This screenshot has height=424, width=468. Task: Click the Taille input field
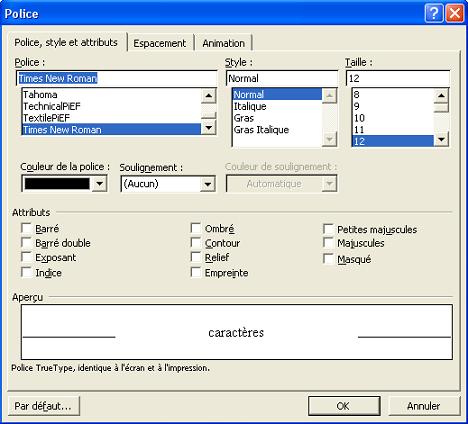click(x=398, y=78)
